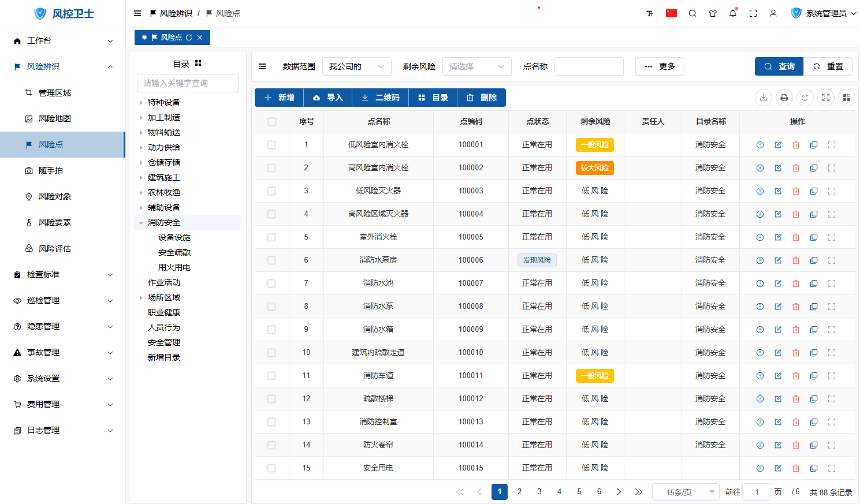Select checkbox of row 室外消火栓
Screen dimensions: 860x504
tap(271, 237)
